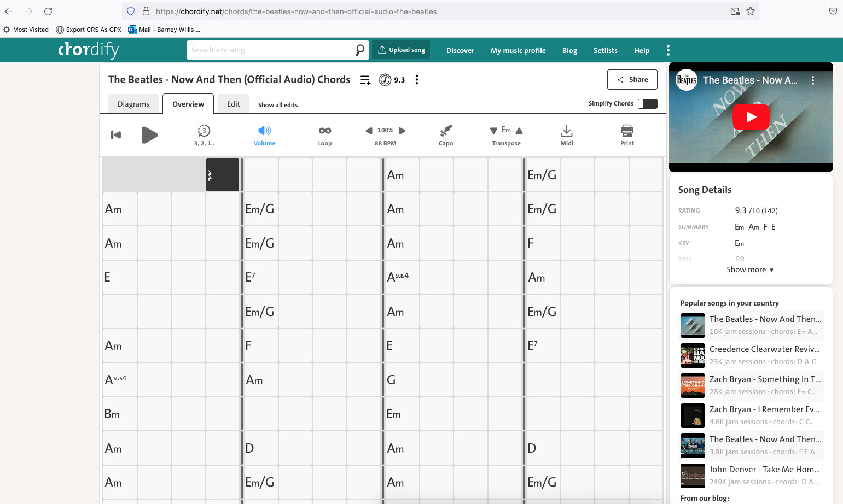
Task: Click the Creedence album thumbnail
Action: pyautogui.click(x=693, y=355)
